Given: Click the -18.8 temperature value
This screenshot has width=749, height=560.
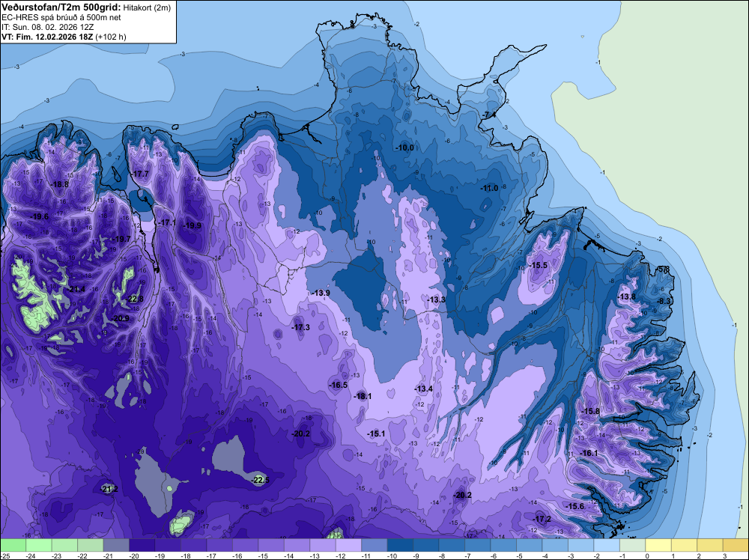Looking at the screenshot, I should click(x=60, y=184).
